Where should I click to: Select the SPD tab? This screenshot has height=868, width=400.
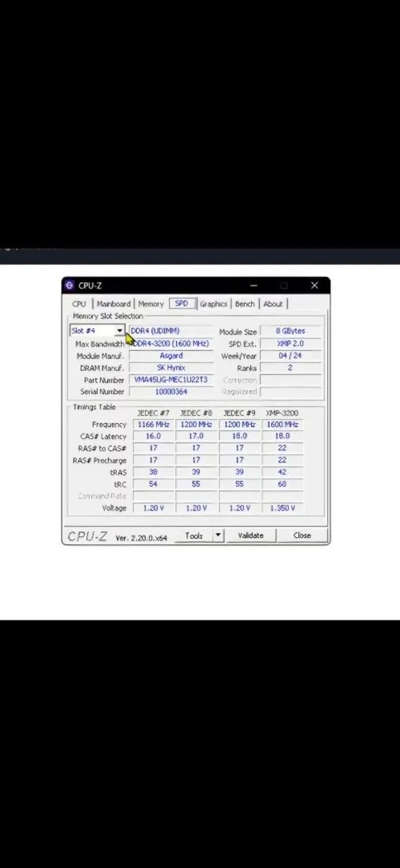(182, 303)
